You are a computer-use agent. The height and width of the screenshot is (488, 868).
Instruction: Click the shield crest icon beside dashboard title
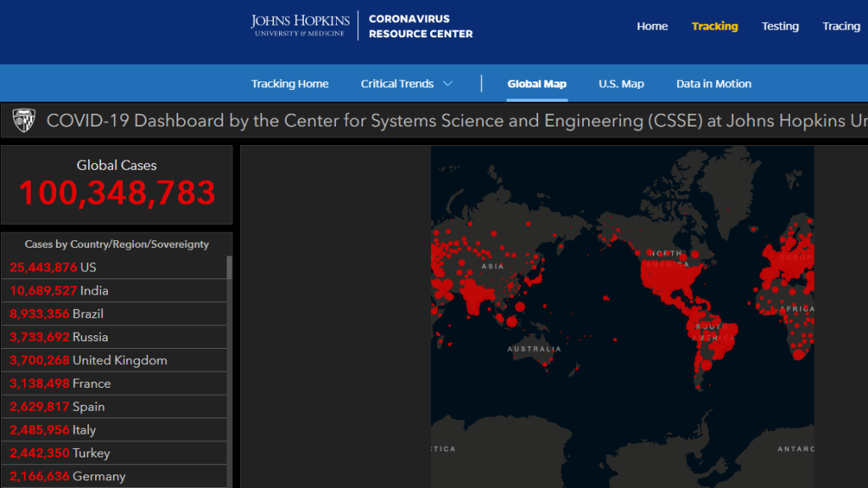click(24, 121)
